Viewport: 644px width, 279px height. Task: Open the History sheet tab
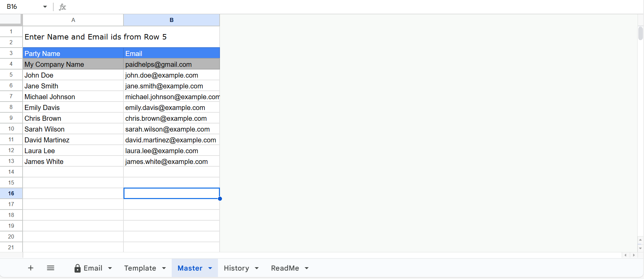coord(236,268)
